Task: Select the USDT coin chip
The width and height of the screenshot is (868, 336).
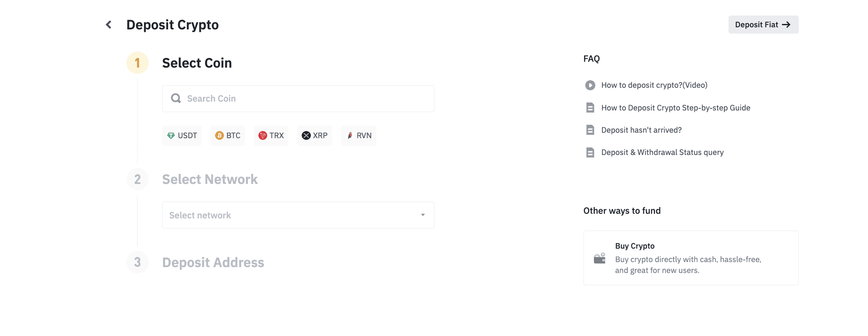Action: [182, 136]
